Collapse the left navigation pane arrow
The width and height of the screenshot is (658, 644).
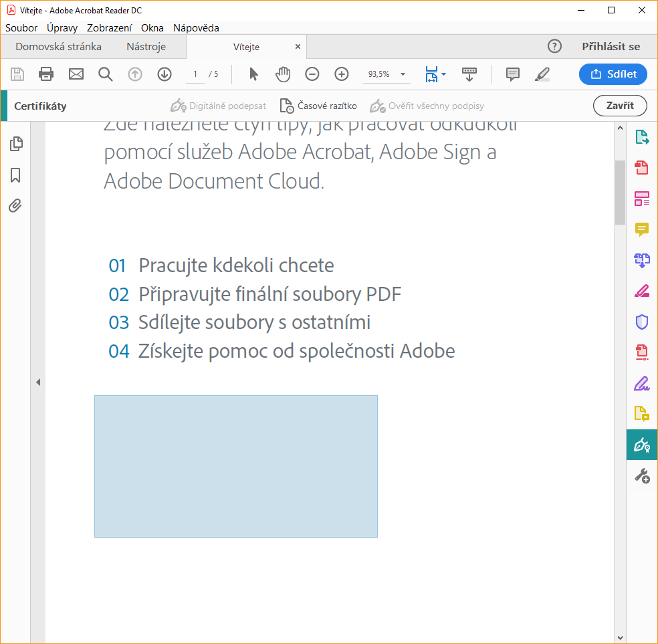(x=38, y=383)
